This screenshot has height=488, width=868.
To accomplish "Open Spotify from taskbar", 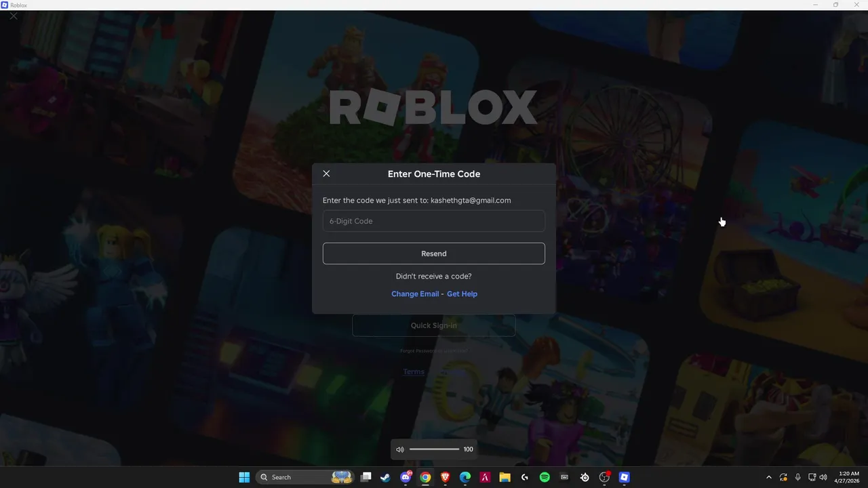I will tap(545, 477).
